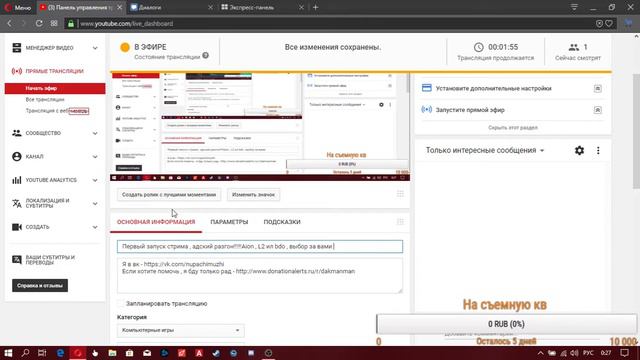The image size is (640, 360).
Task: Open Your subtitles and translations icon
Action: pos(16,260)
